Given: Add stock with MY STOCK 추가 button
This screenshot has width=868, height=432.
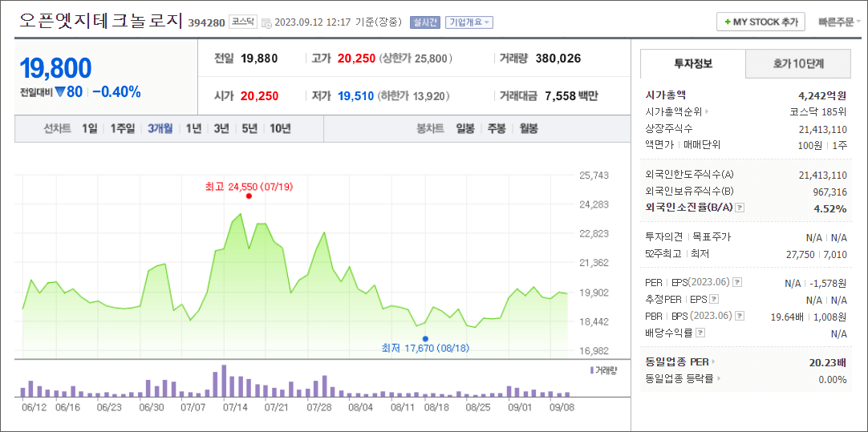Looking at the screenshot, I should 761,22.
